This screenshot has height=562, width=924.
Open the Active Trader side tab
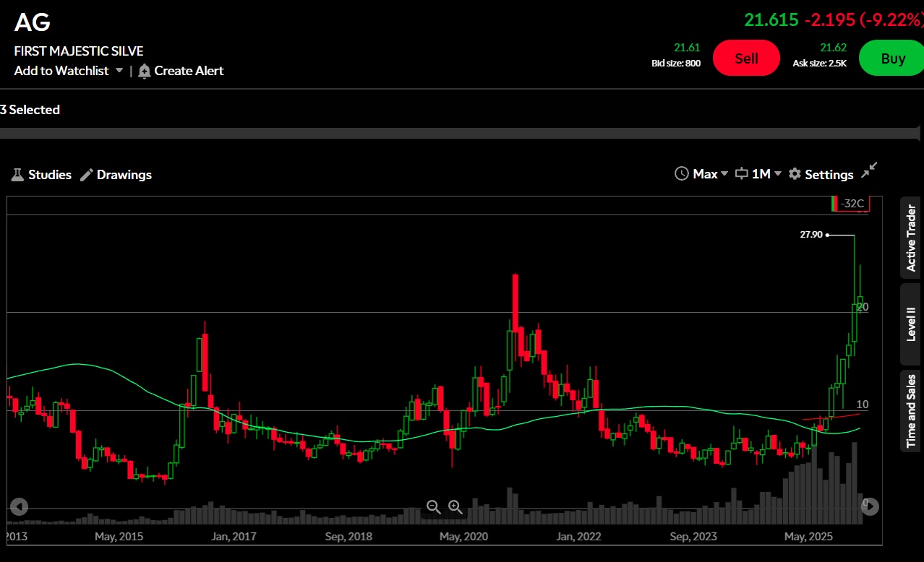coord(911,238)
